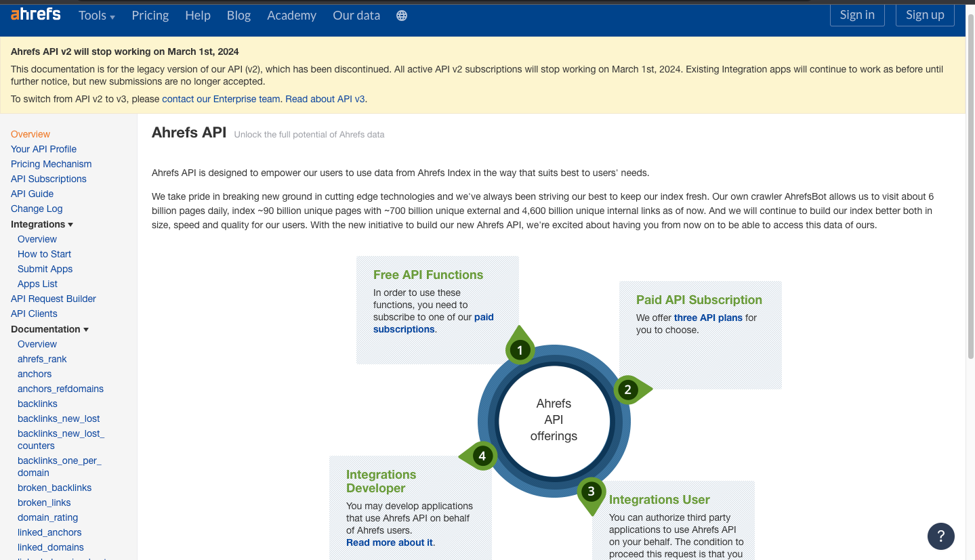The image size is (975, 560).
Task: Click the Ahrefs logo
Action: [x=36, y=14]
